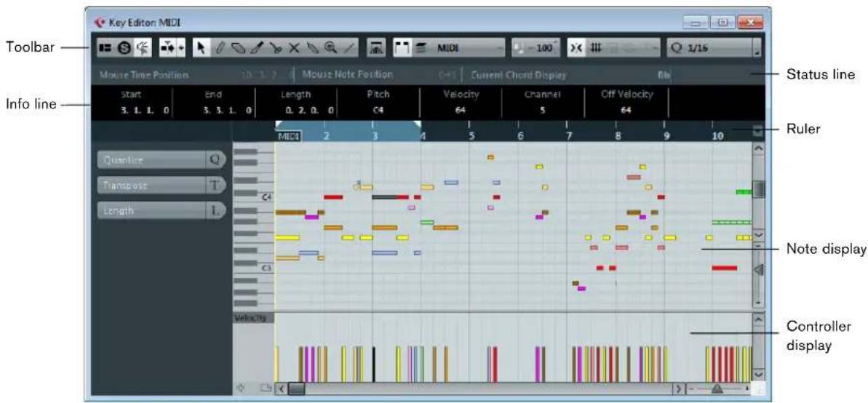Open the Velocity controller lane dropdown

click(x=253, y=318)
